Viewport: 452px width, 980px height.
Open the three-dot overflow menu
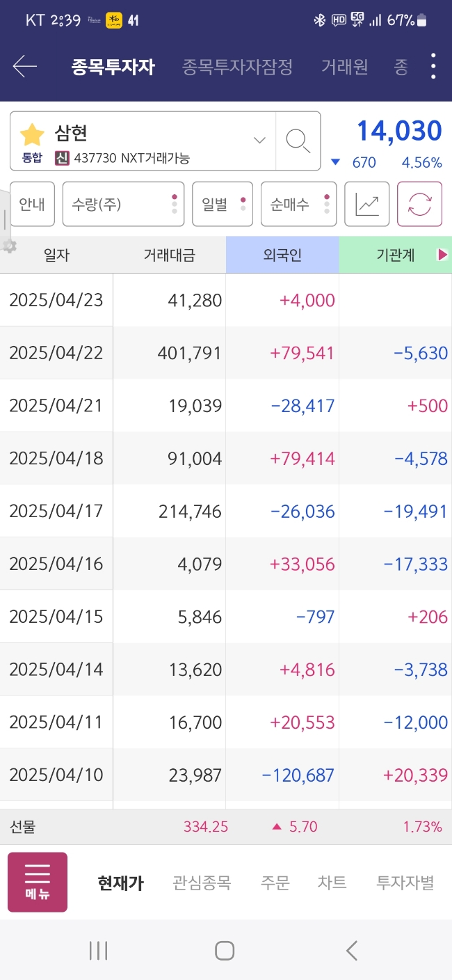tap(433, 66)
